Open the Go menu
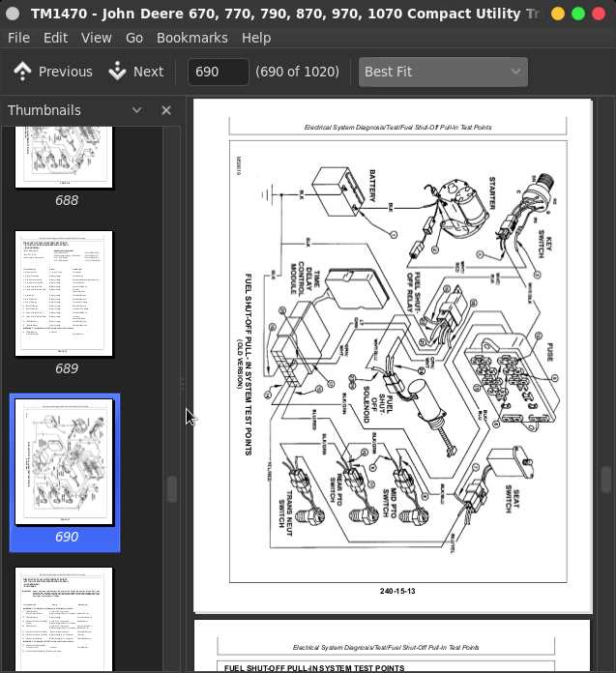The height and width of the screenshot is (673, 616). click(x=133, y=38)
